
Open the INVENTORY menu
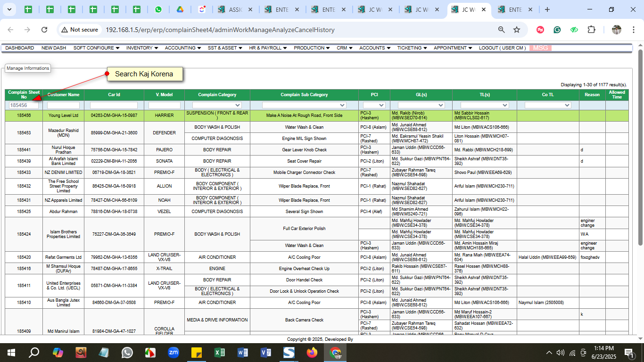(142, 48)
